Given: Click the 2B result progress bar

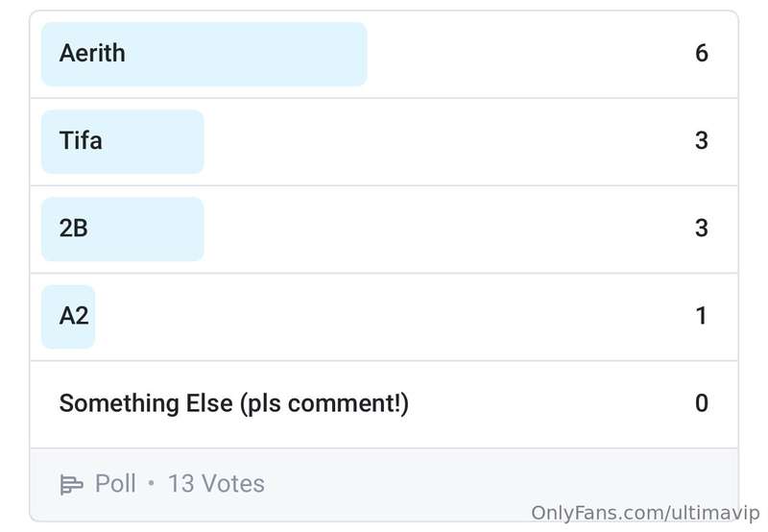Looking at the screenshot, I should click(123, 230).
